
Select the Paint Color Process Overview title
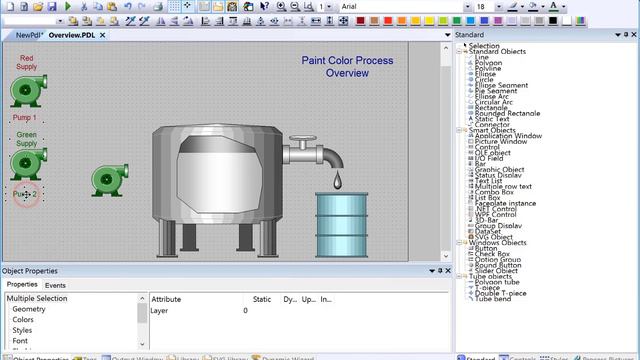coord(347,67)
